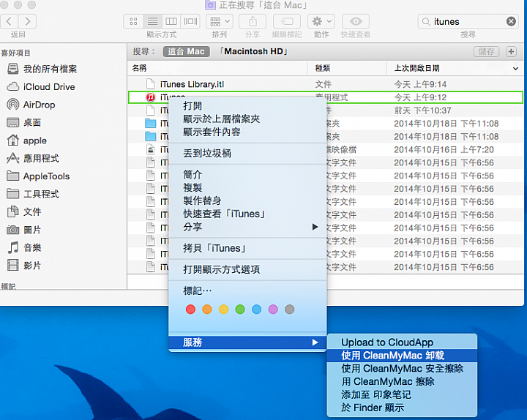The height and width of the screenshot is (420, 527).
Task: Choose 於 Finder 顯示 service
Action: coord(402,408)
